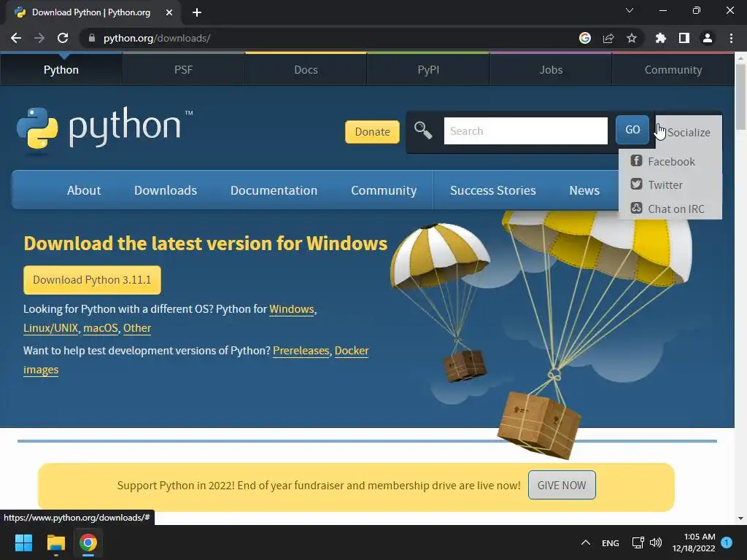Select the Docs top-bar tab
The width and height of the screenshot is (747, 560).
click(306, 69)
